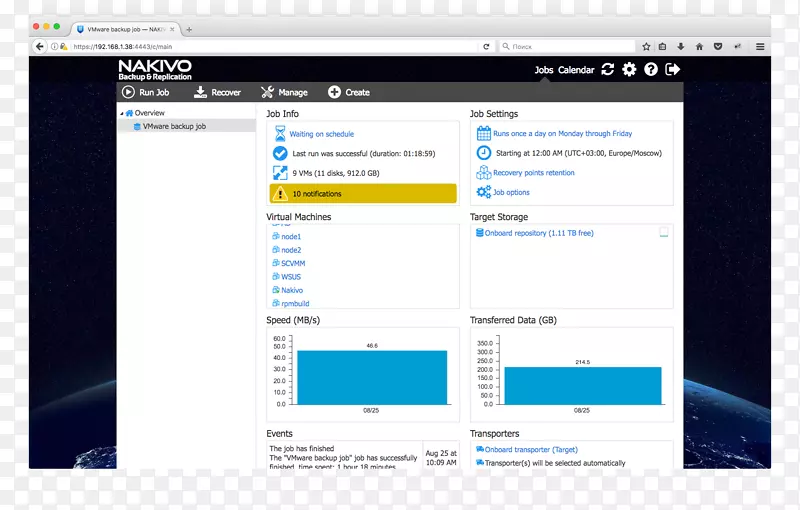The width and height of the screenshot is (800, 510).
Task: Open the WSUS virtual machine
Action: pyautogui.click(x=291, y=276)
